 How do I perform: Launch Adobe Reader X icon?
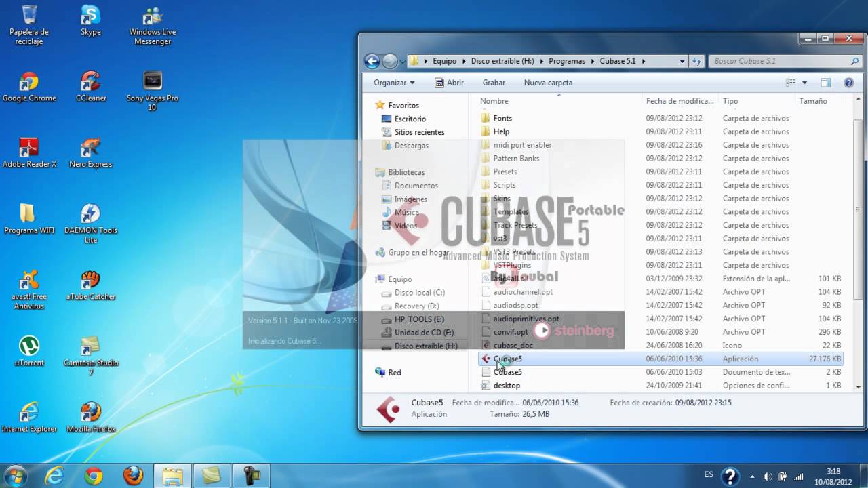(x=29, y=152)
